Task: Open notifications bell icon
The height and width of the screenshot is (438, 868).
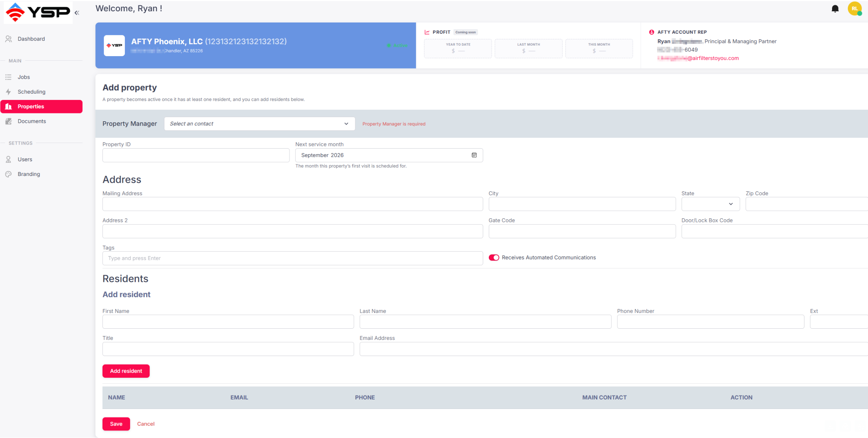Action: tap(835, 9)
